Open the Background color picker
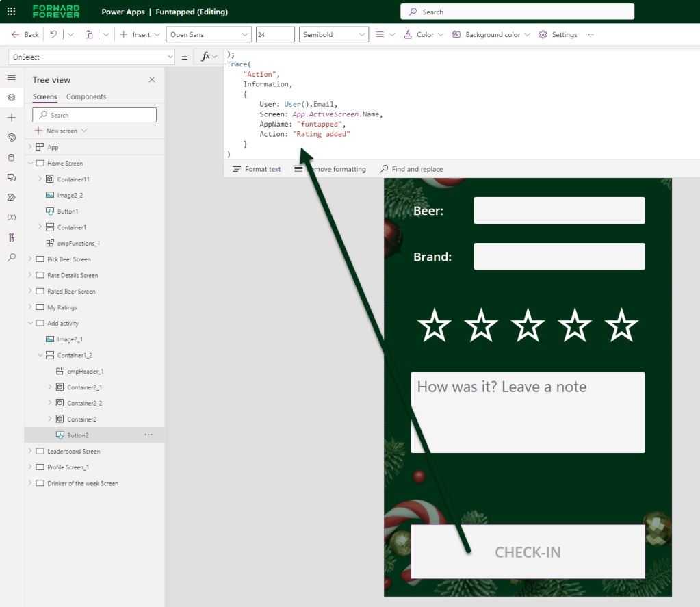This screenshot has width=700, height=607. (491, 34)
